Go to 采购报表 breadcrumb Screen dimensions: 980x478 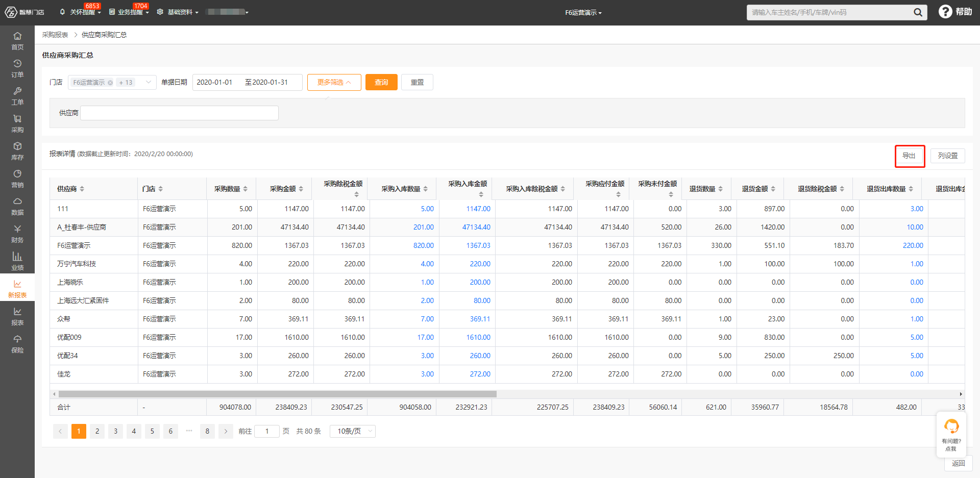(55, 35)
